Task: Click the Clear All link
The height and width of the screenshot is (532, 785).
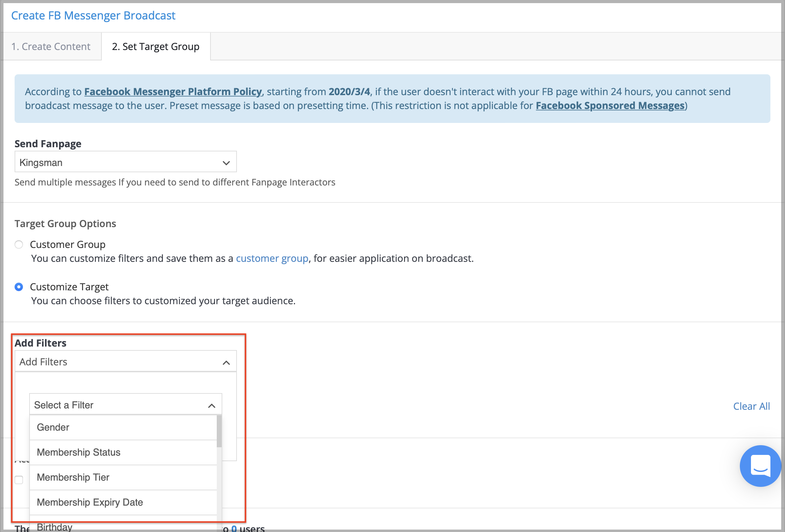Action: click(x=751, y=406)
